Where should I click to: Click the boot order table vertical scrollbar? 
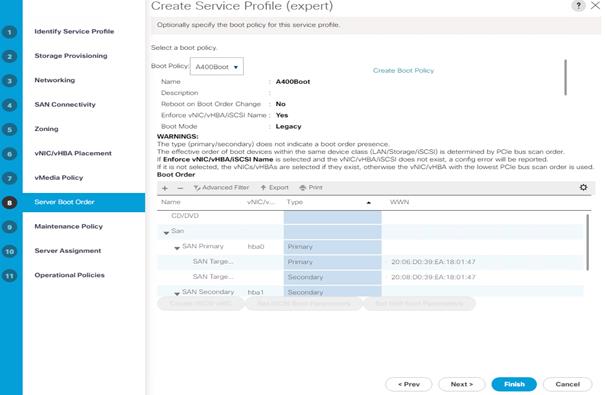tap(587, 242)
